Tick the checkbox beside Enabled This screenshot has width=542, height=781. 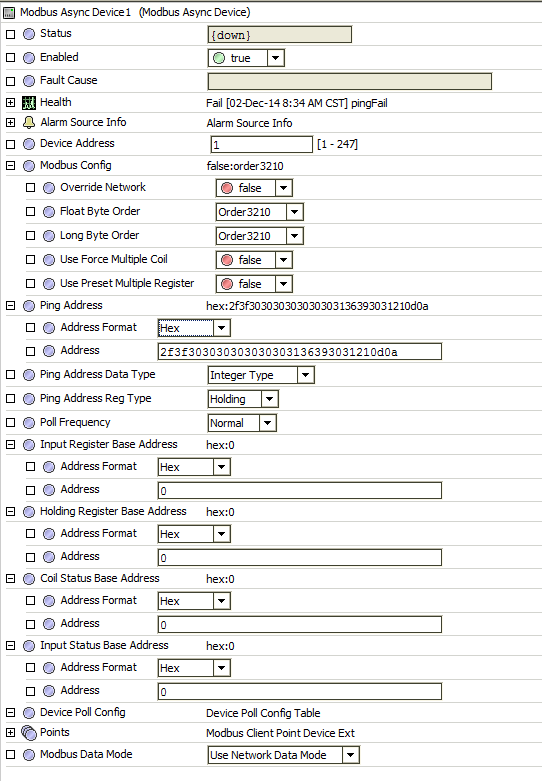[x=10, y=58]
